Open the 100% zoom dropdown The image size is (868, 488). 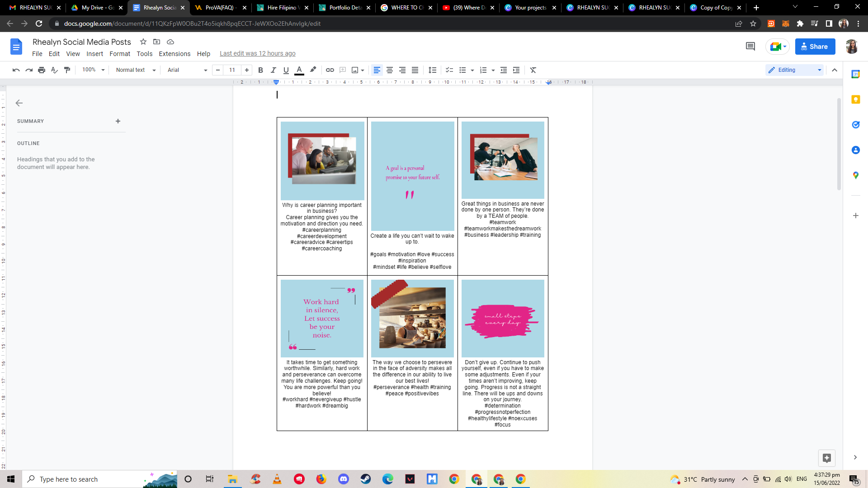point(93,70)
